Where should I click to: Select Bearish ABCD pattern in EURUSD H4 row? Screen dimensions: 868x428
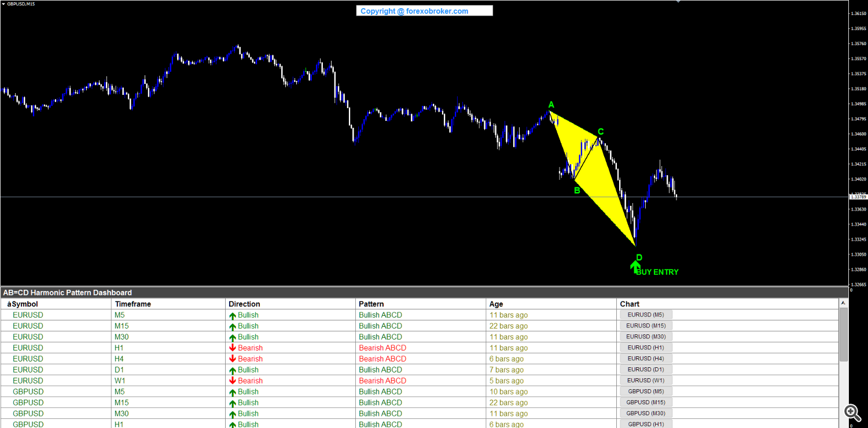tap(382, 359)
